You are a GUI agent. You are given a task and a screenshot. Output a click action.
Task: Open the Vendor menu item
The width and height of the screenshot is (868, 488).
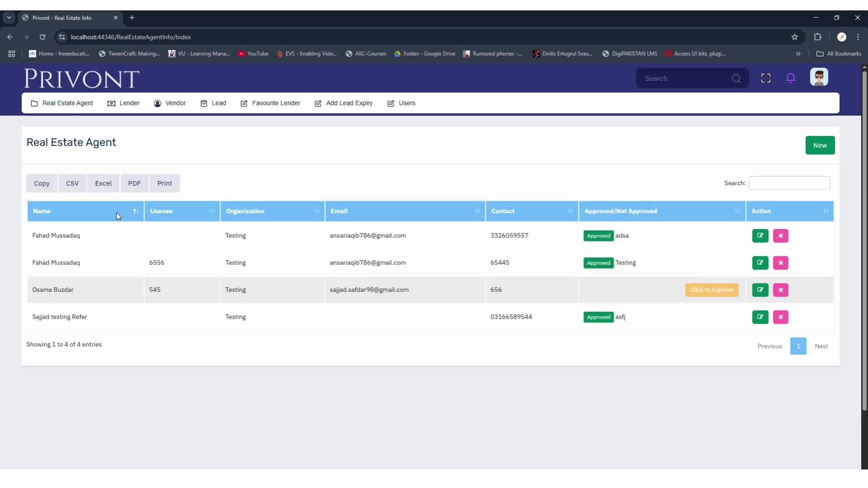[x=170, y=103]
